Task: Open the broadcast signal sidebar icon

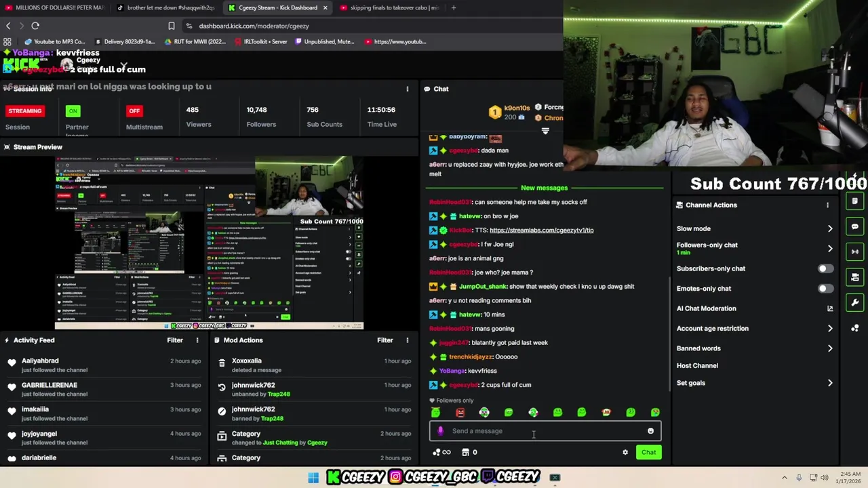Action: (x=855, y=251)
